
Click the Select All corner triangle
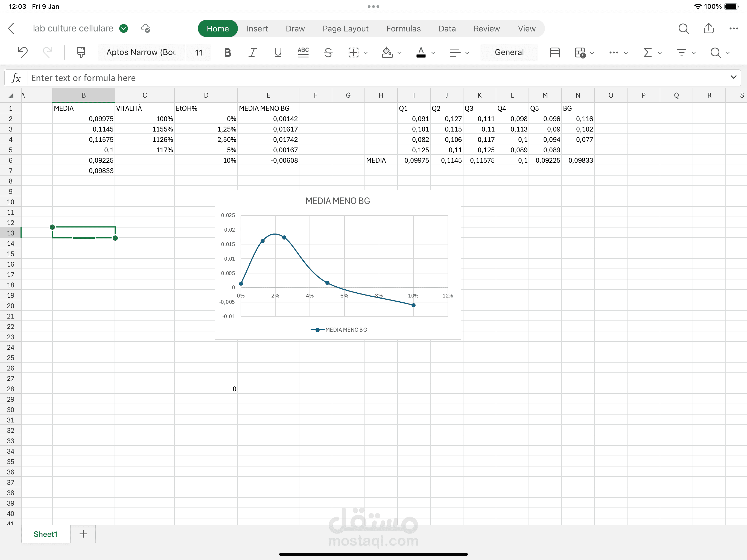click(x=11, y=96)
